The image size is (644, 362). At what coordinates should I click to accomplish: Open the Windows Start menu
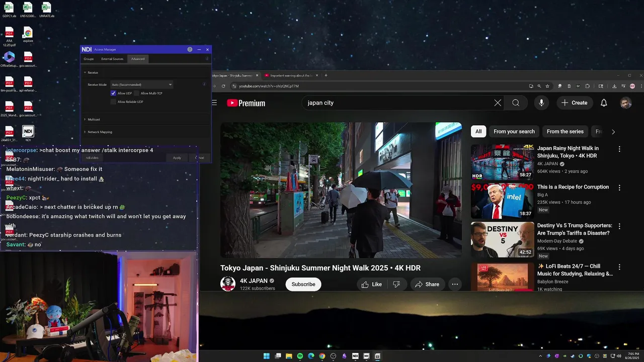click(267, 356)
